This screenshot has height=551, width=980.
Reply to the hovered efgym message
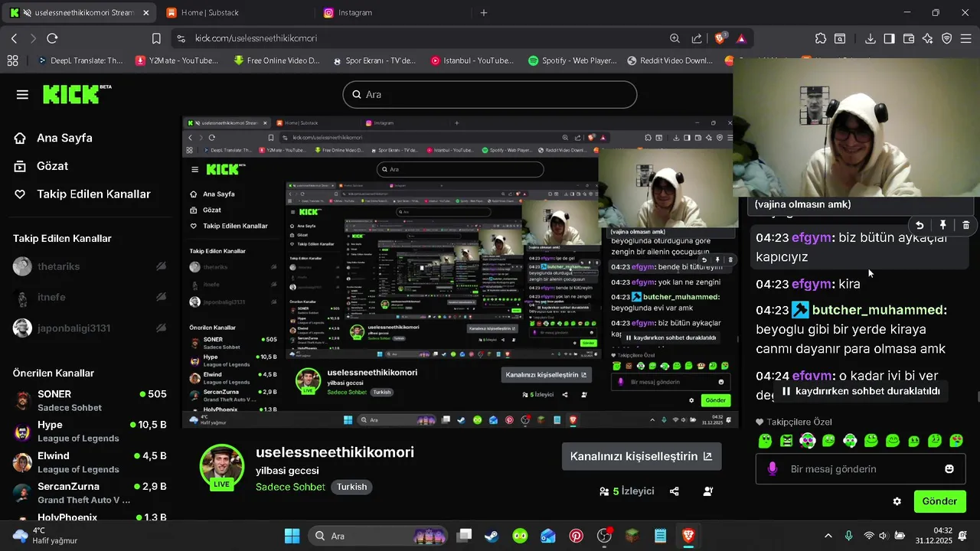(x=920, y=225)
